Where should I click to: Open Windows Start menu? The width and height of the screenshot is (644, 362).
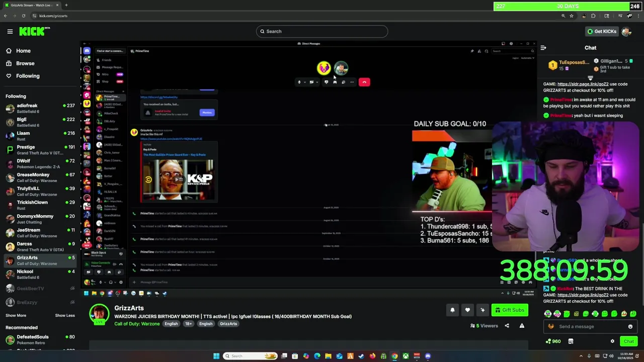(x=216, y=356)
